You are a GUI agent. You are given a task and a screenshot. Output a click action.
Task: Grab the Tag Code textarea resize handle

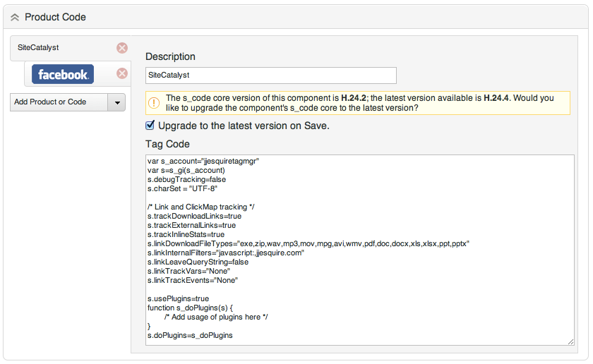click(570, 341)
